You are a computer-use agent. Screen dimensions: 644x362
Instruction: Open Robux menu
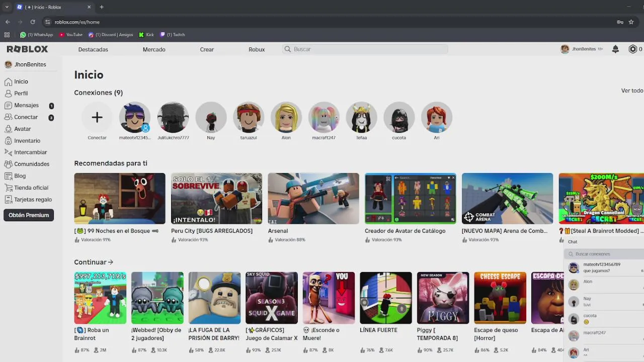[x=257, y=49]
